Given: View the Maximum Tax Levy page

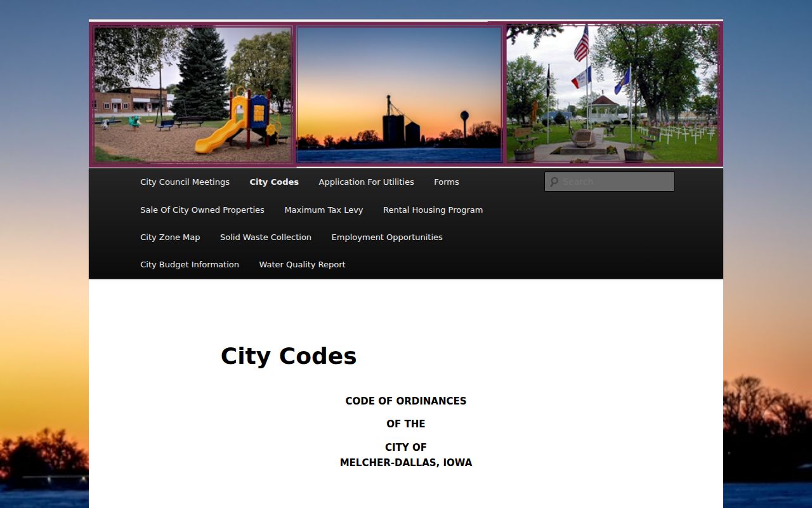Looking at the screenshot, I should (x=324, y=210).
